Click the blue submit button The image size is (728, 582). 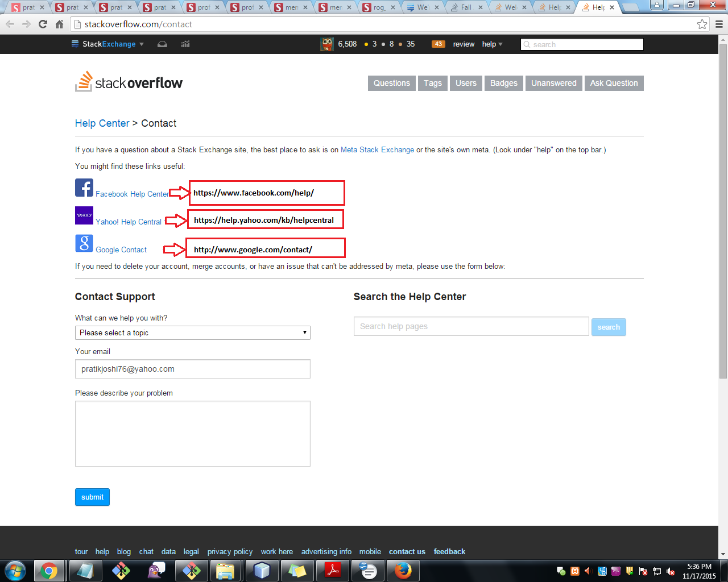92,497
